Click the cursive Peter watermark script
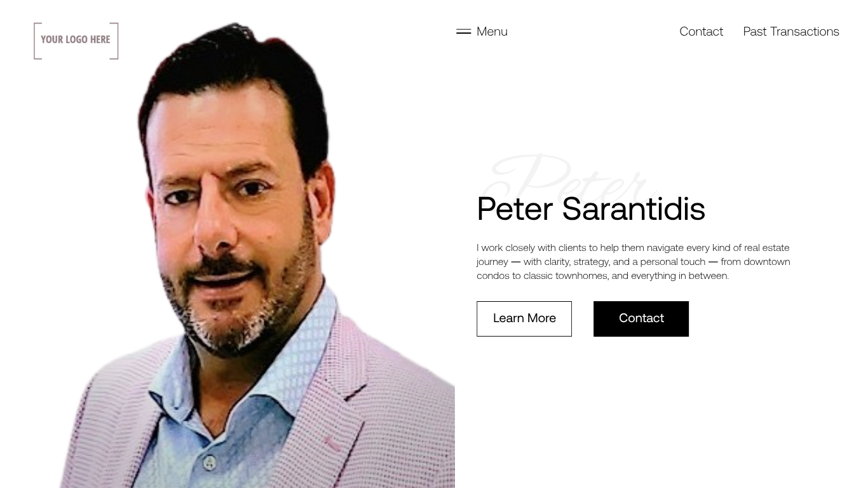This screenshot has height=488, width=868. [569, 178]
